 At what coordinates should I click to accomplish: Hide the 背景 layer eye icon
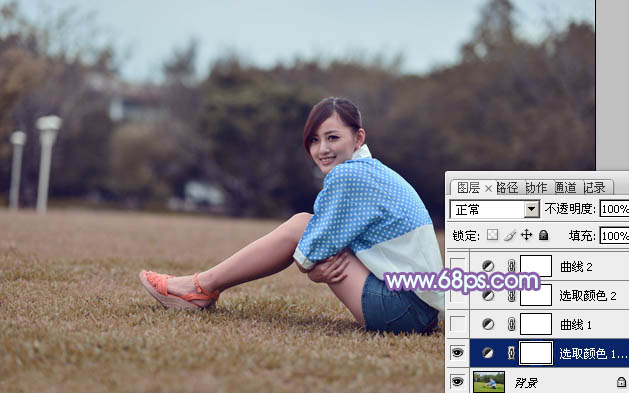457,382
